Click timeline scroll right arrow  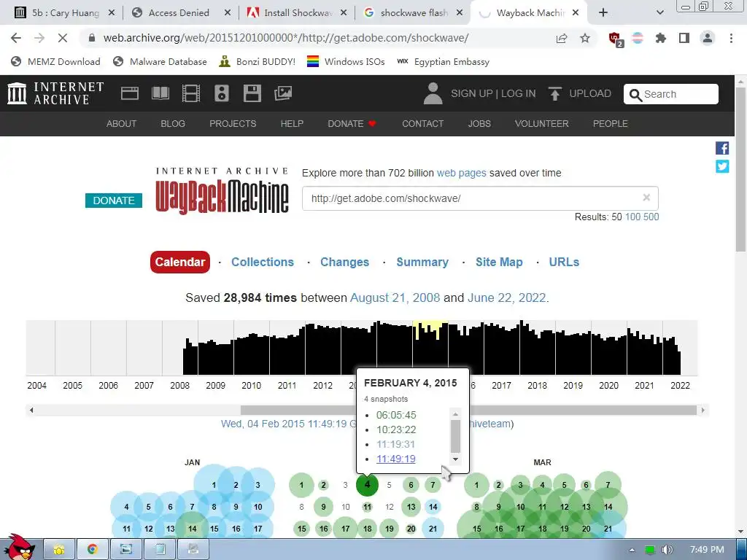(x=703, y=410)
